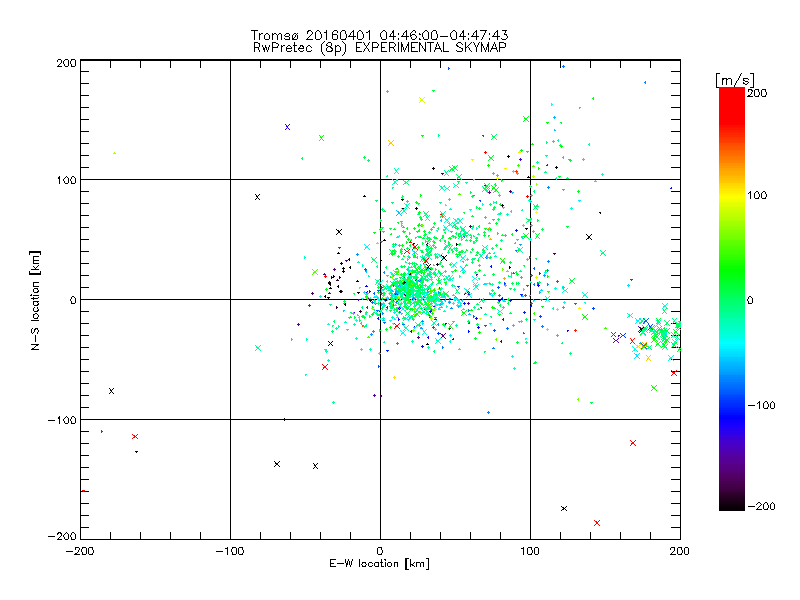Click the subtitle 'RwPretec (8p) EXPERIMENTAL SKYMAP'
The height and width of the screenshot is (600, 800).
(x=380, y=48)
